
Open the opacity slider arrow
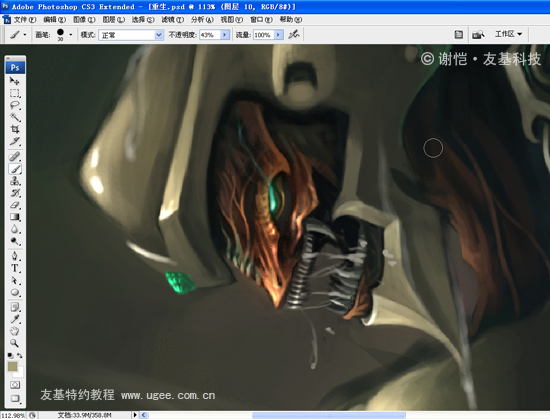coord(225,35)
